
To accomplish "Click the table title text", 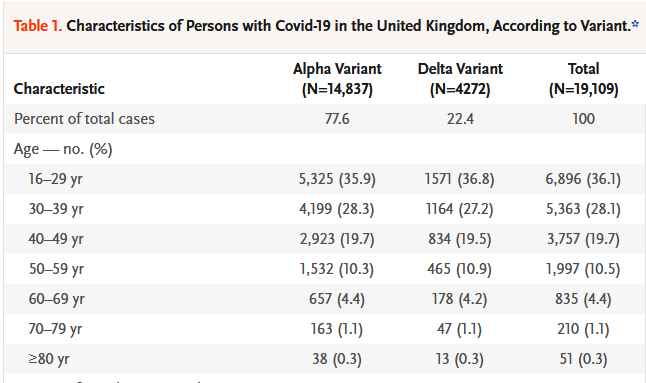I will [x=349, y=26].
